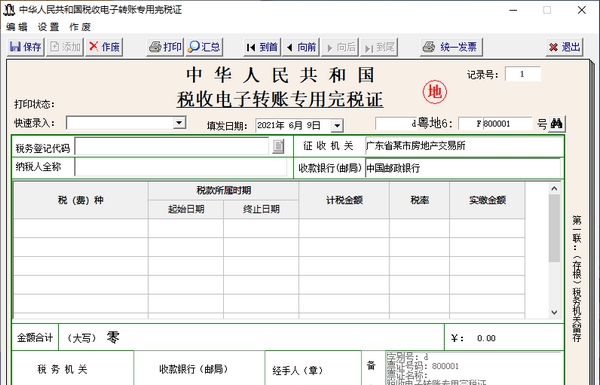The width and height of the screenshot is (600, 385).
Task: Click the 打印状态 label
Action: (34, 104)
